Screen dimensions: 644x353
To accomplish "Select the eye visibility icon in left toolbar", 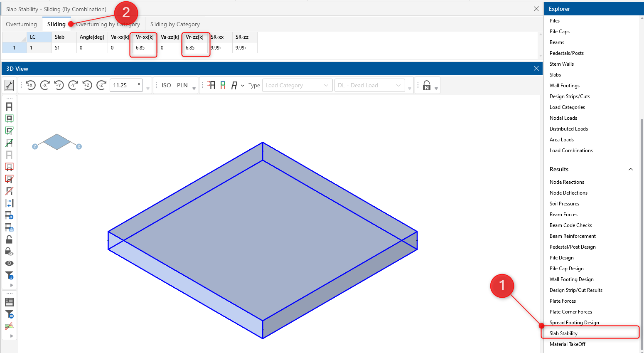I will point(9,263).
